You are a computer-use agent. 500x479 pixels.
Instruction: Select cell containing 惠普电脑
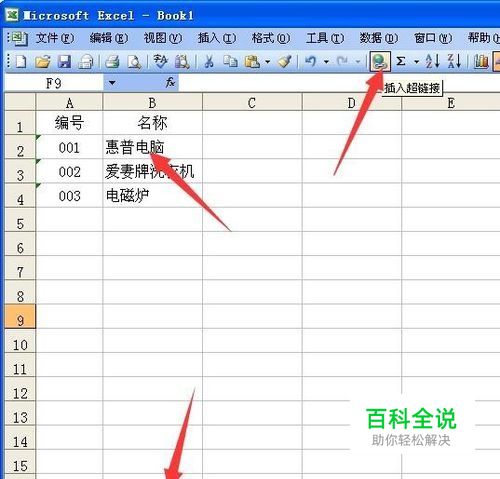152,147
